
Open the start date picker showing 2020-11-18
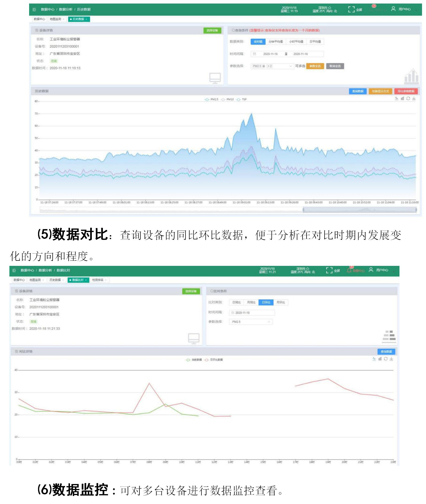(x=271, y=54)
